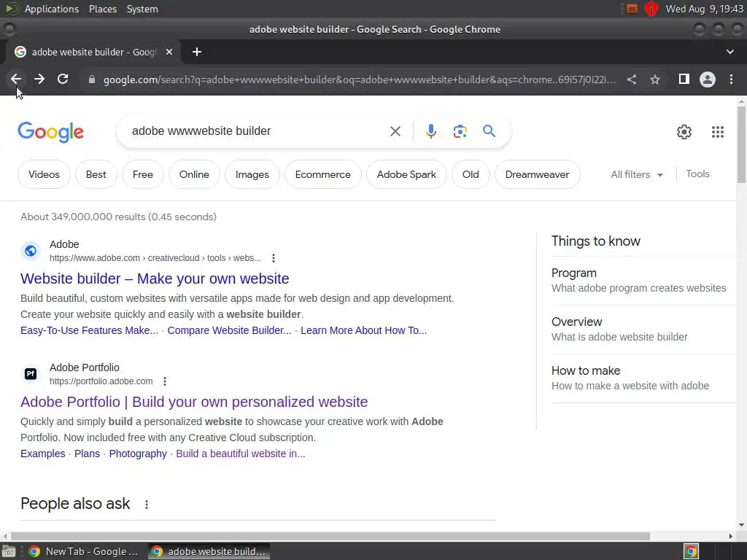Submit search with magnifier icon
The width and height of the screenshot is (747, 560).
click(489, 131)
